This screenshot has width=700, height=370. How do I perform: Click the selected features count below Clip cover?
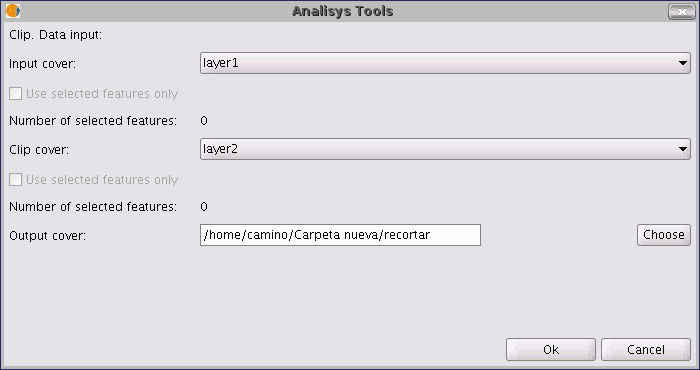[x=204, y=207]
